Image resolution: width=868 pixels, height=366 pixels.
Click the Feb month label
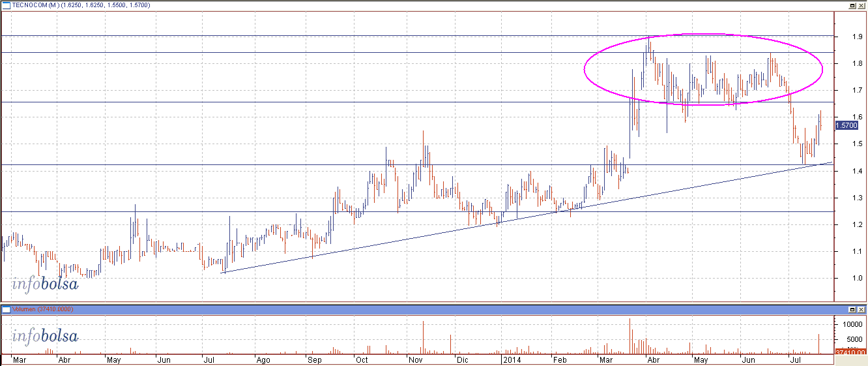pyautogui.click(x=558, y=360)
